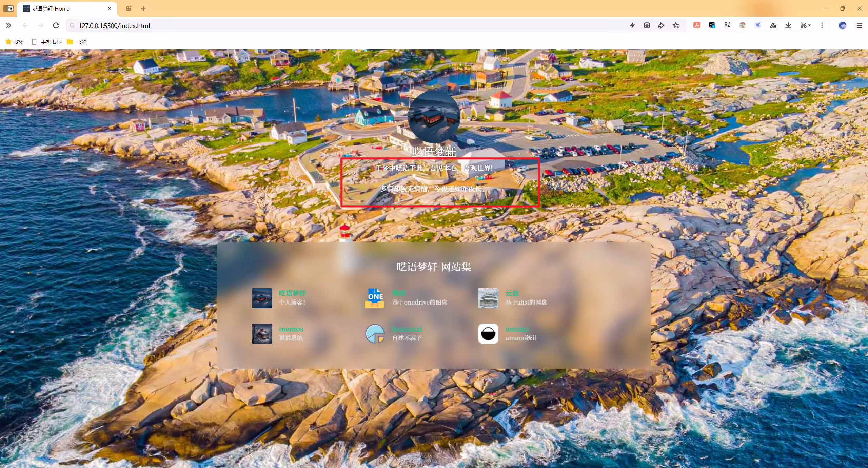868x468 pixels.
Task: Open the hamburger main menu
Action: 859,25
